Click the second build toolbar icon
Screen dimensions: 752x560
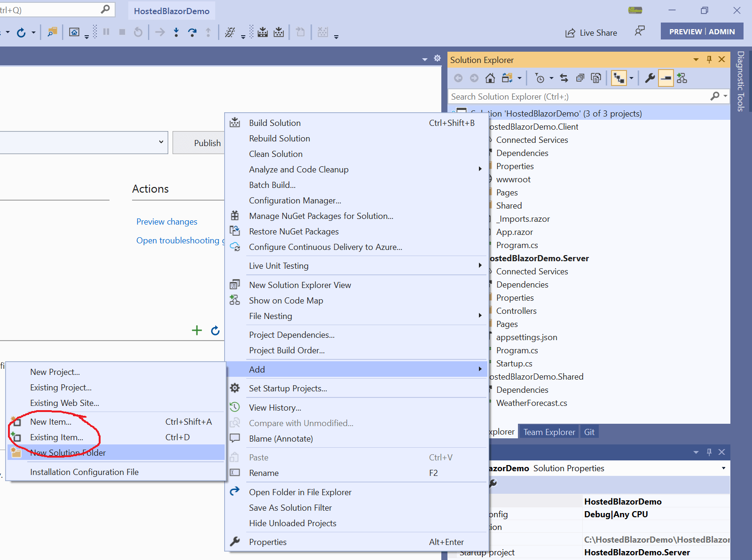pyautogui.click(x=279, y=32)
